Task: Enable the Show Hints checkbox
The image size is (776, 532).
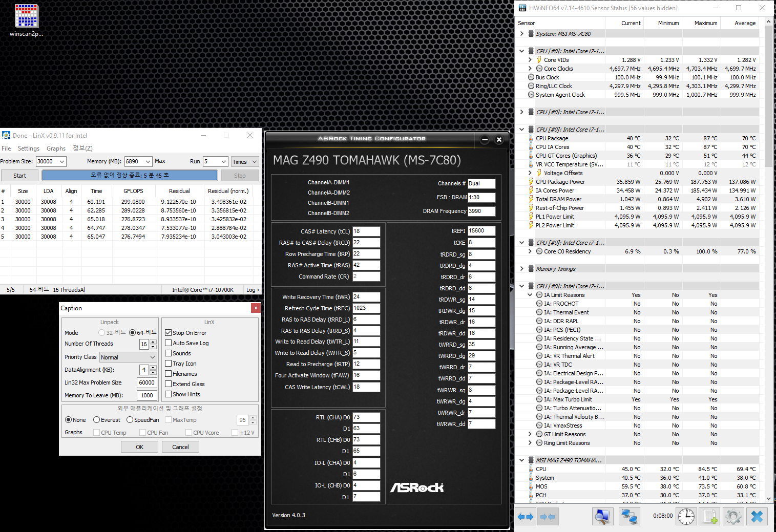Action: click(x=168, y=394)
